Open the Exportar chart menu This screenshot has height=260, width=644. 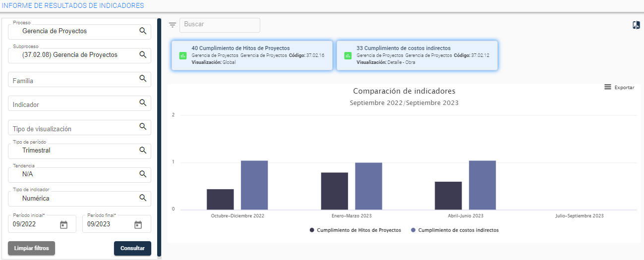click(619, 87)
